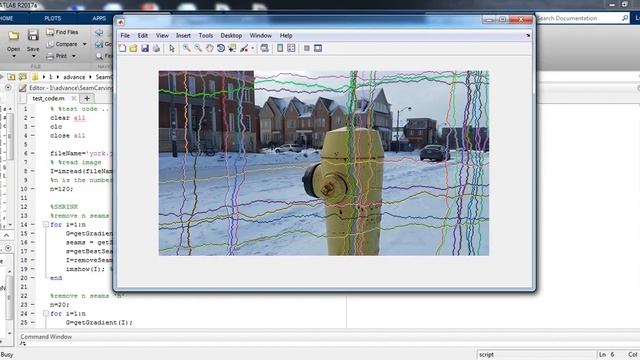Select the Edit Plot arrow tool
Image resolution: width=640 pixels, height=360 pixels.
coord(172,48)
